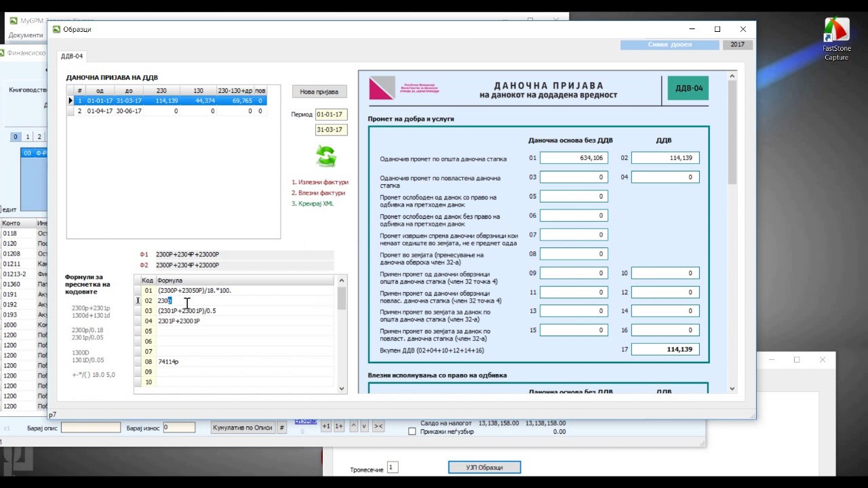Select page tab 2 in background window
This screenshot has height=488, width=868.
tap(39, 137)
